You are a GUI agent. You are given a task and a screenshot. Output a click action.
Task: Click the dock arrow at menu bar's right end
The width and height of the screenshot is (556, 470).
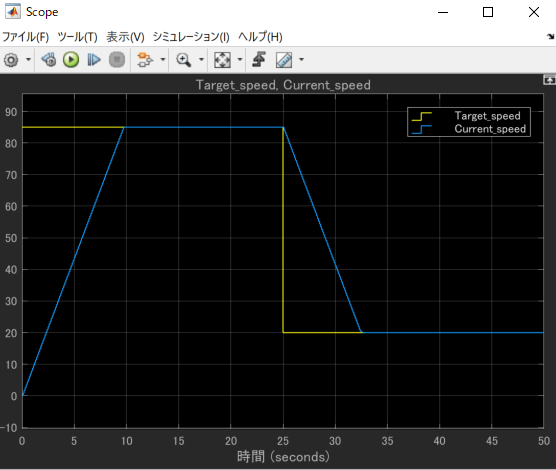point(550,36)
